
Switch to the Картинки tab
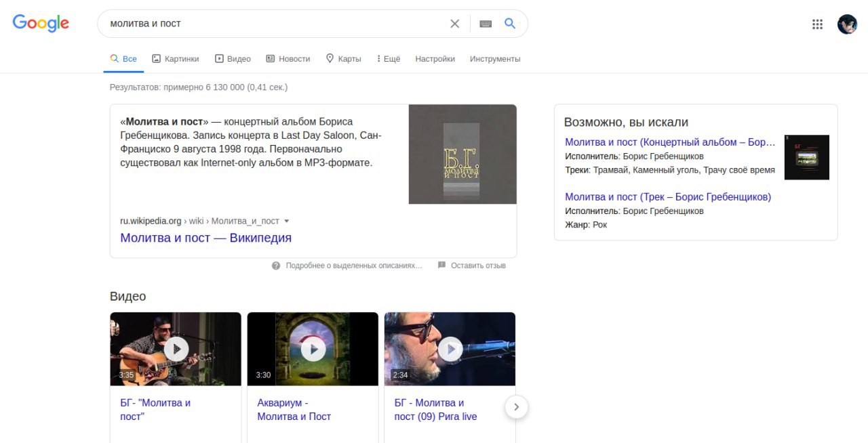[175, 59]
